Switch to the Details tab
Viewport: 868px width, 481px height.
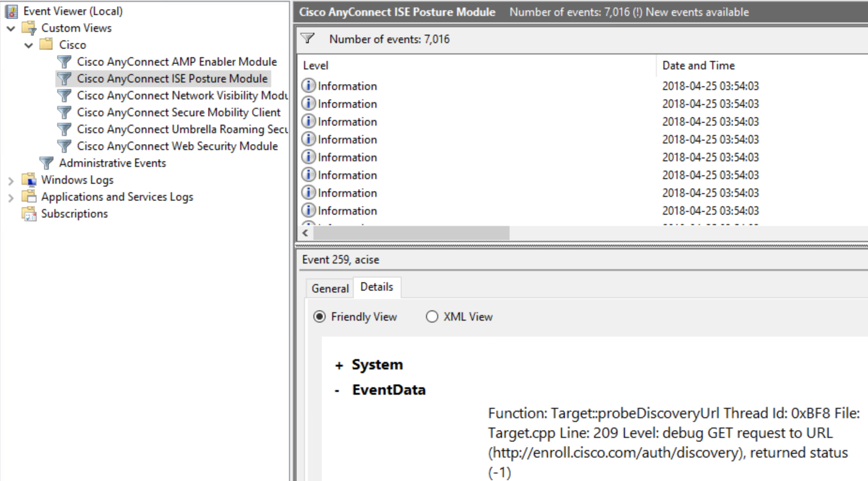[377, 287]
